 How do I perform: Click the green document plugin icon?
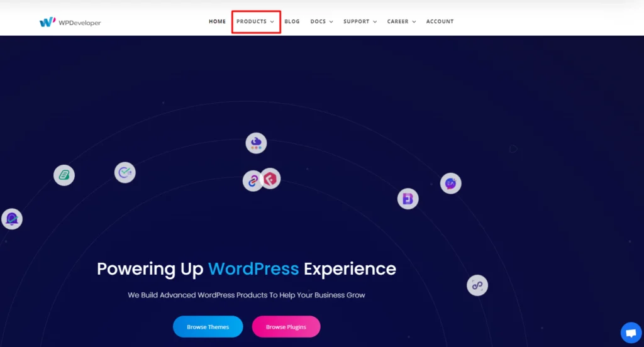[x=64, y=175]
